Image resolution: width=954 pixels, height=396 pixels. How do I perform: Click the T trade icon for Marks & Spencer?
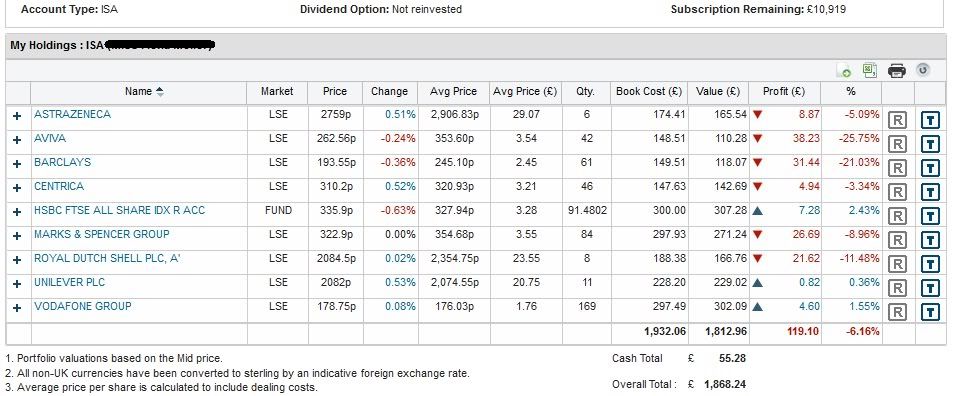(x=931, y=240)
